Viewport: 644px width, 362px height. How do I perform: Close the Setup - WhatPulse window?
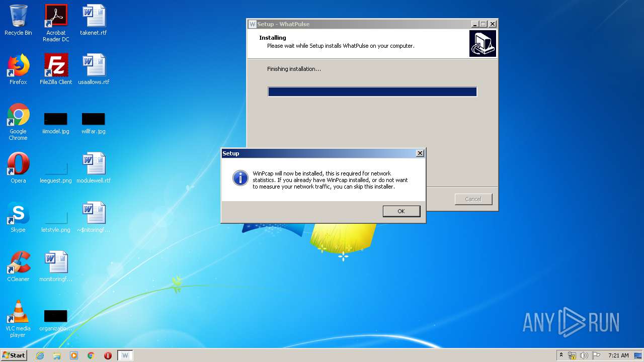click(x=493, y=24)
